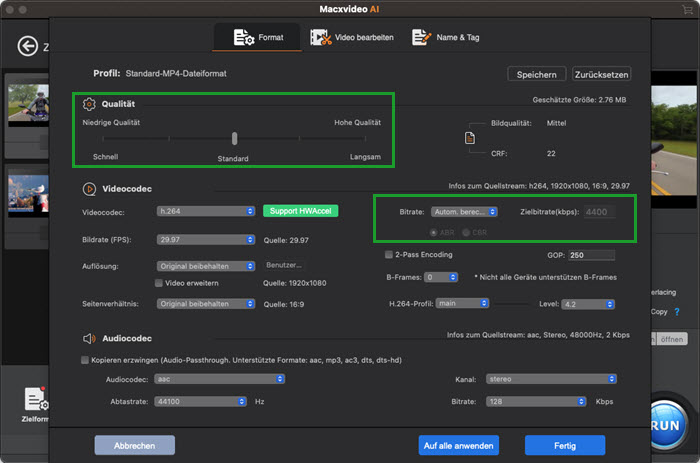This screenshot has width=700, height=463.
Task: Click Auf alle anwenden button
Action: coord(458,445)
